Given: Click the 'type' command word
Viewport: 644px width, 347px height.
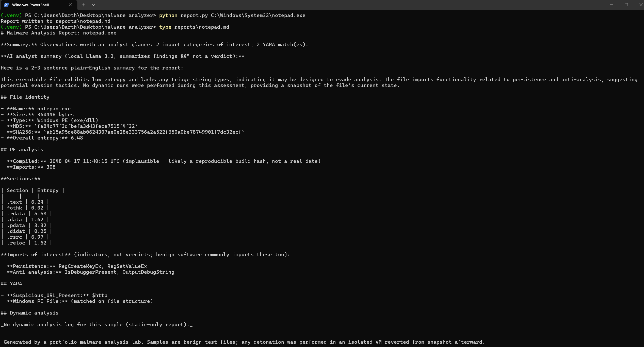Looking at the screenshot, I should point(165,27).
